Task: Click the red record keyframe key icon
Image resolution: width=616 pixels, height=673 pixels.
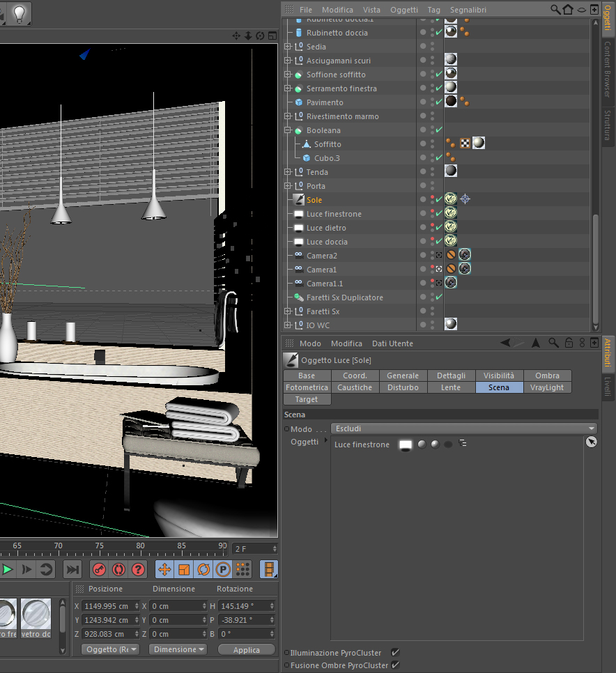Action: click(x=100, y=569)
